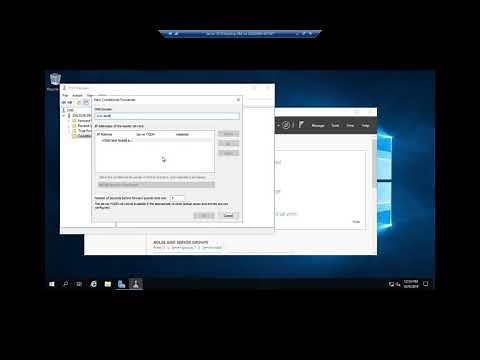This screenshot has height=360, width=480.
Task: Open the Action Center notification icon
Action: click(426, 284)
